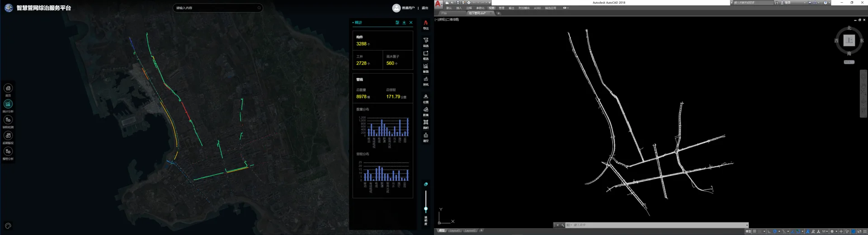Close the 统计 statistics panel

[x=411, y=22]
